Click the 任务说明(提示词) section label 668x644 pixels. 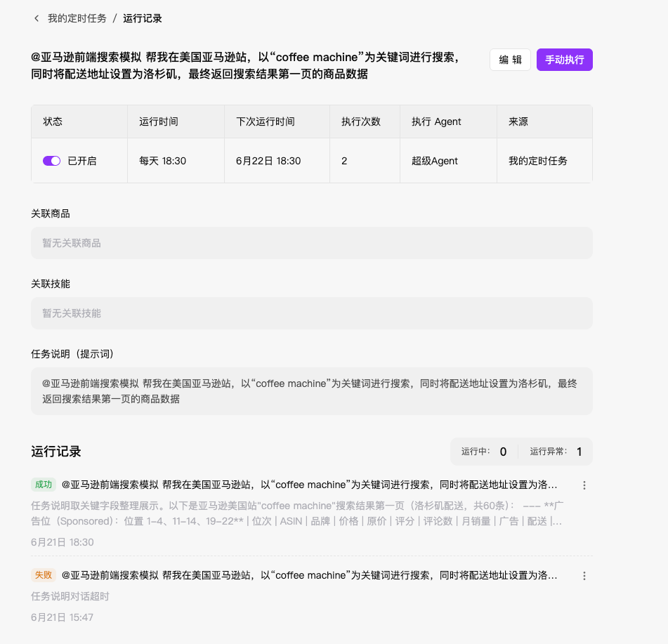(x=72, y=354)
